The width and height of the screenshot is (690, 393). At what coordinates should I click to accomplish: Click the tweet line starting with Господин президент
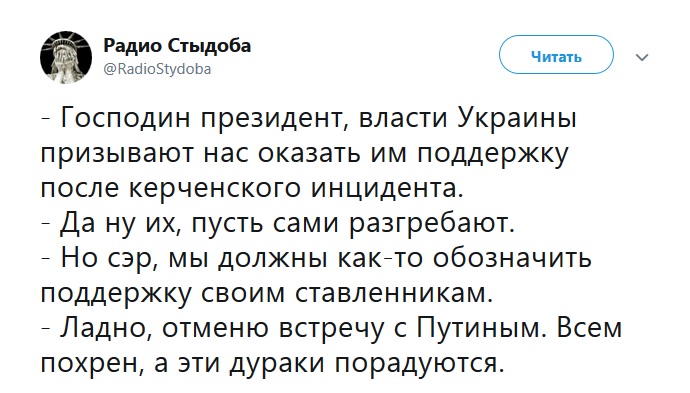[x=309, y=119]
